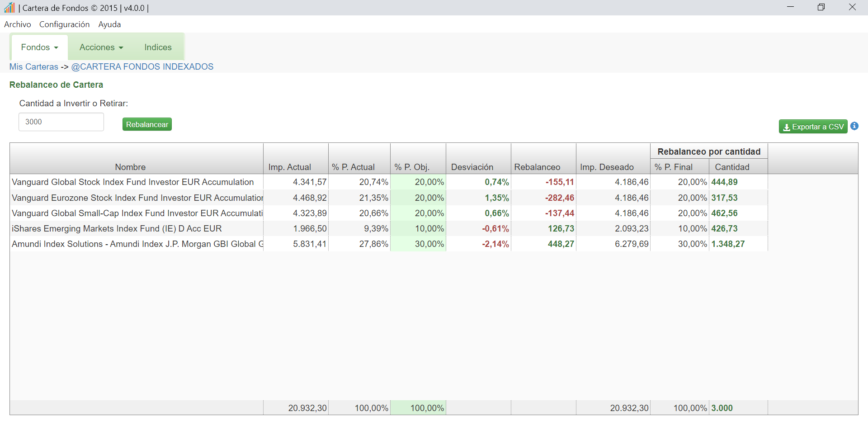
Task: Select the Vanguard Global Stock Index Fund row
Action: coord(389,182)
